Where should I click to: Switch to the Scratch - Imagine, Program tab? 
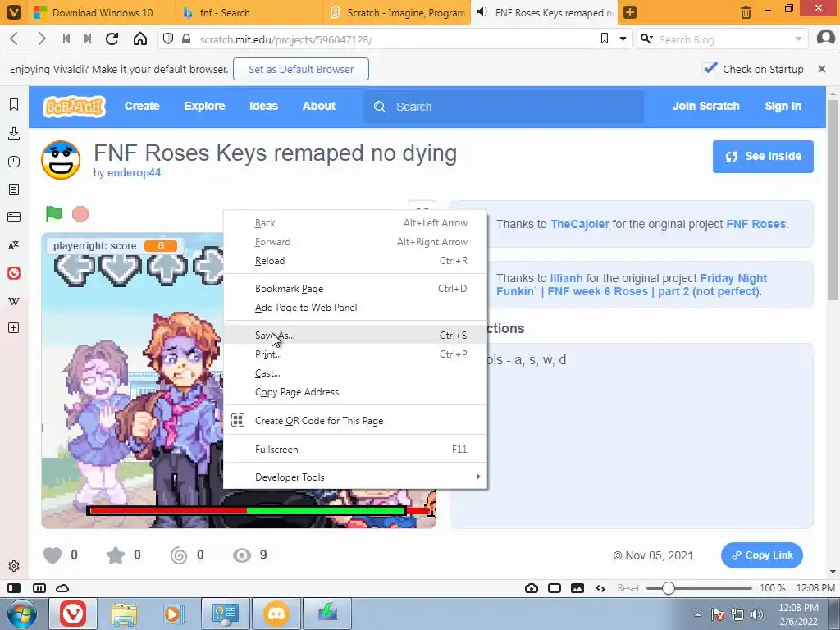396,12
